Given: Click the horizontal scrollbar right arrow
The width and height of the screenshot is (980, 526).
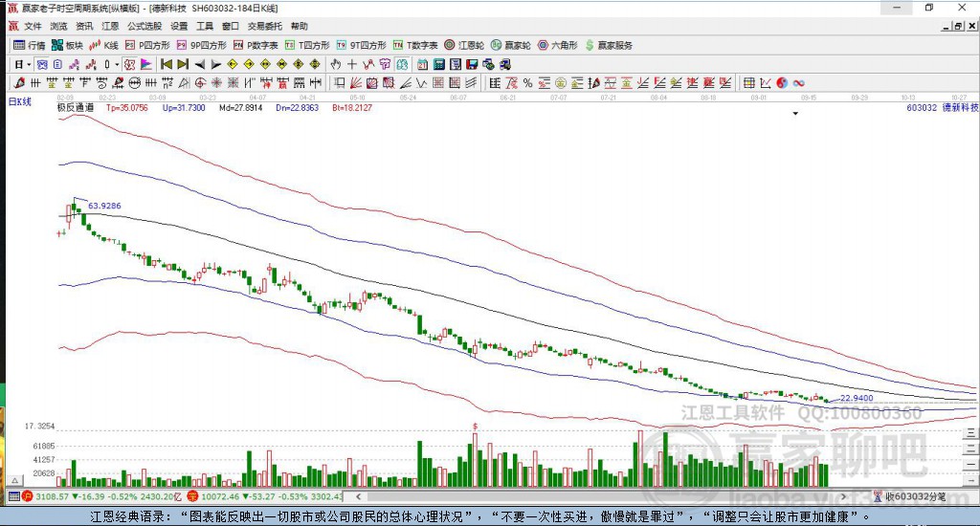Looking at the screenshot, I should [x=844, y=496].
